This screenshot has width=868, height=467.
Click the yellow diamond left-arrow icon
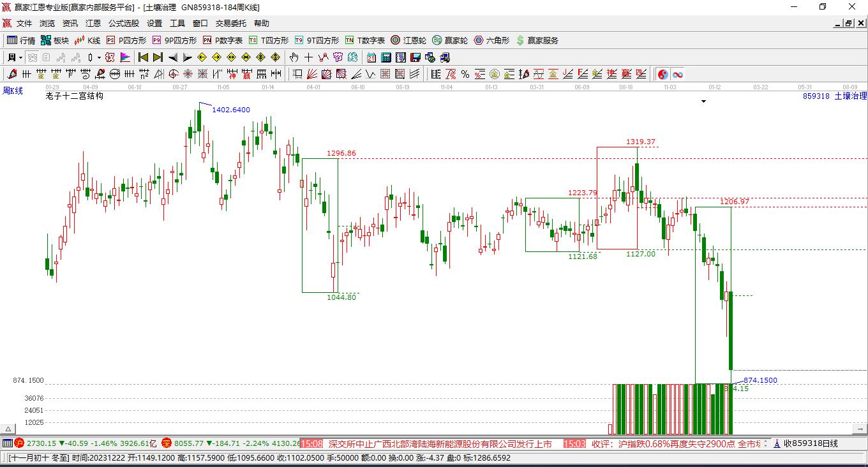point(202,57)
